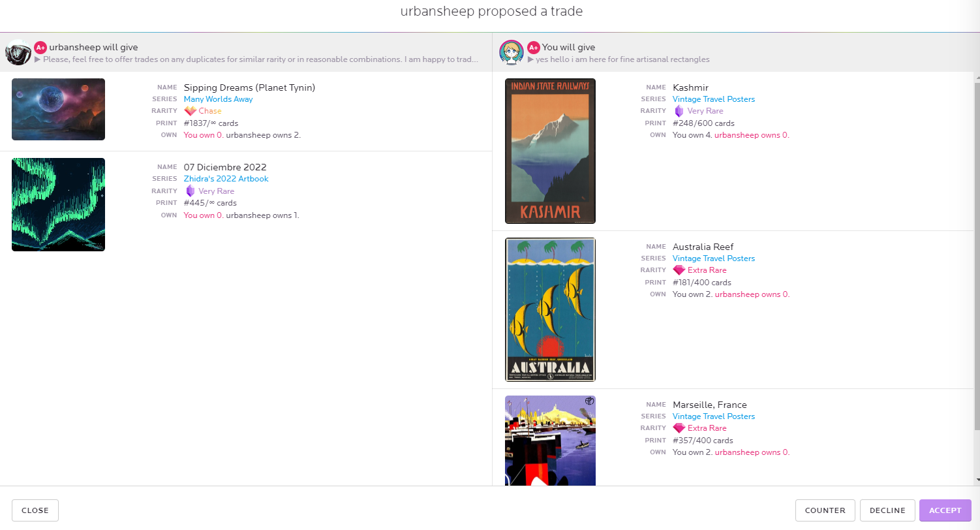Click print number #445/∞ cards
The image size is (980, 530).
coord(209,203)
